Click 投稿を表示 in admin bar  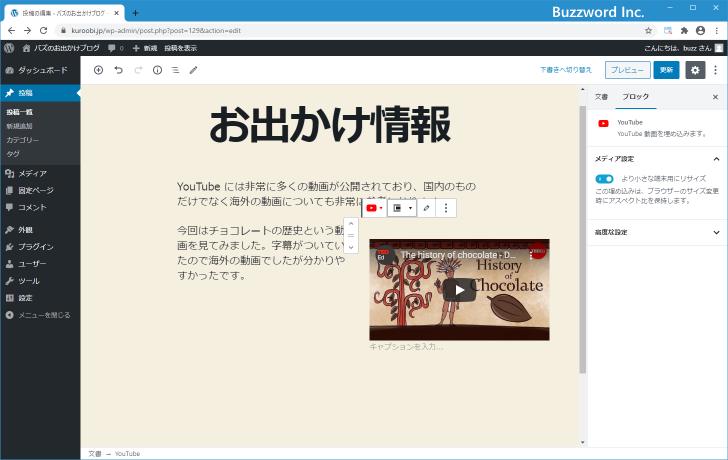point(181,48)
